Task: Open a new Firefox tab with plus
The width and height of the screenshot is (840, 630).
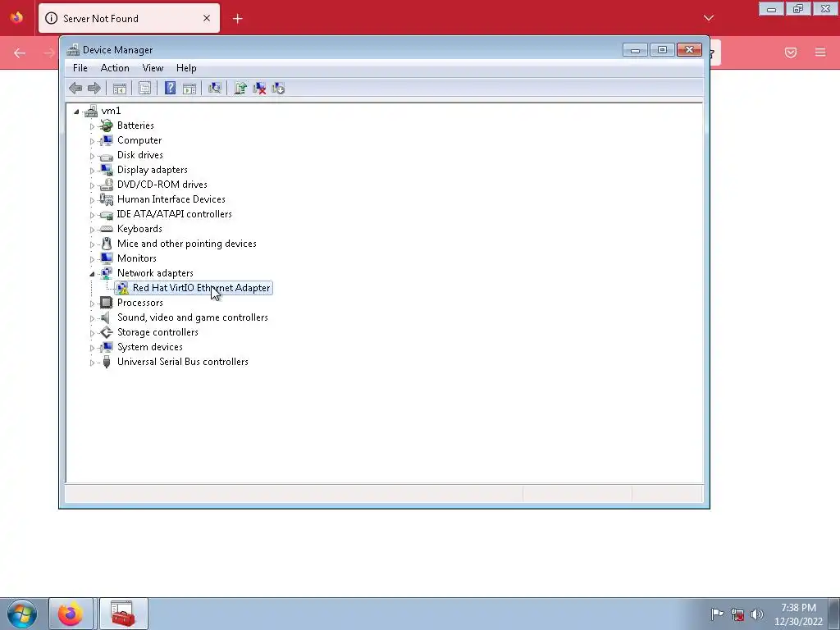Action: click(x=237, y=19)
